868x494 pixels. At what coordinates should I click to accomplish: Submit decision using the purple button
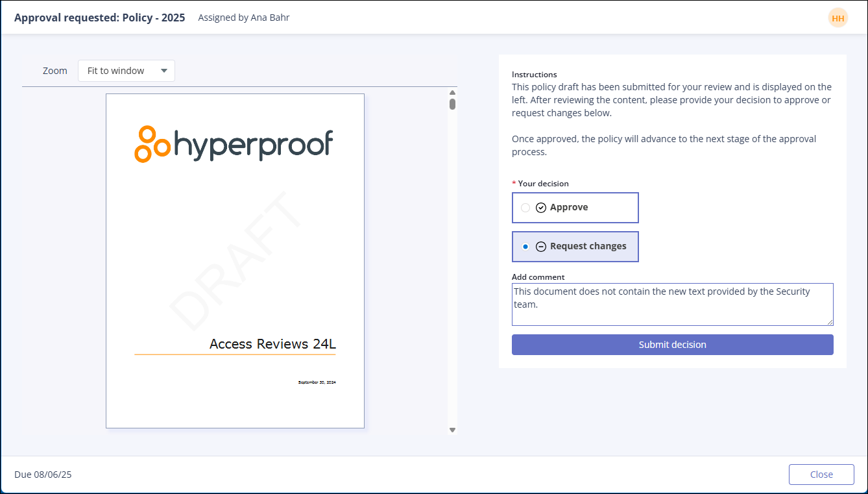672,345
